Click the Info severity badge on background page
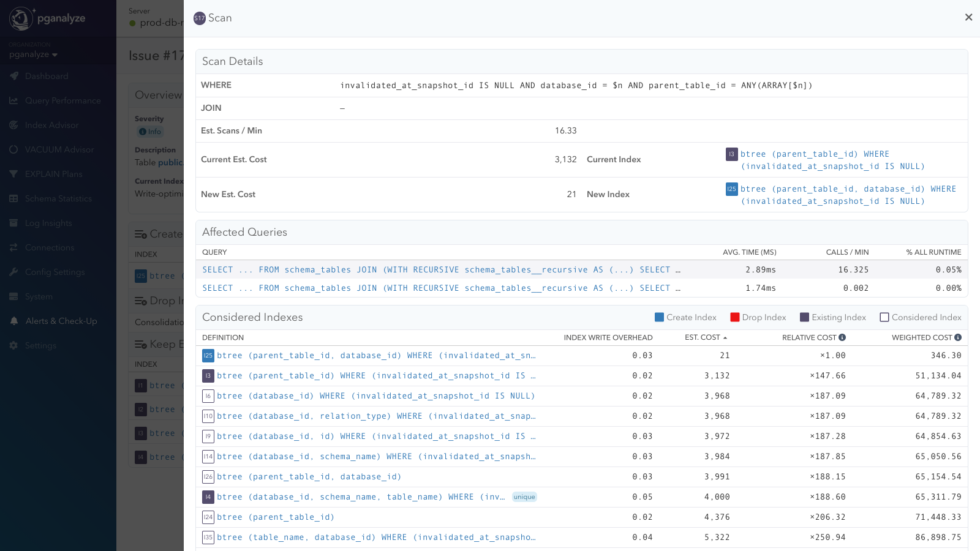 pos(150,132)
